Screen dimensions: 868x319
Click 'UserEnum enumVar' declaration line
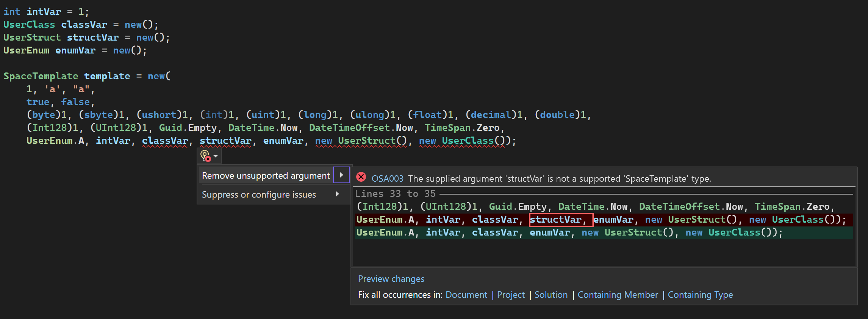(75, 50)
